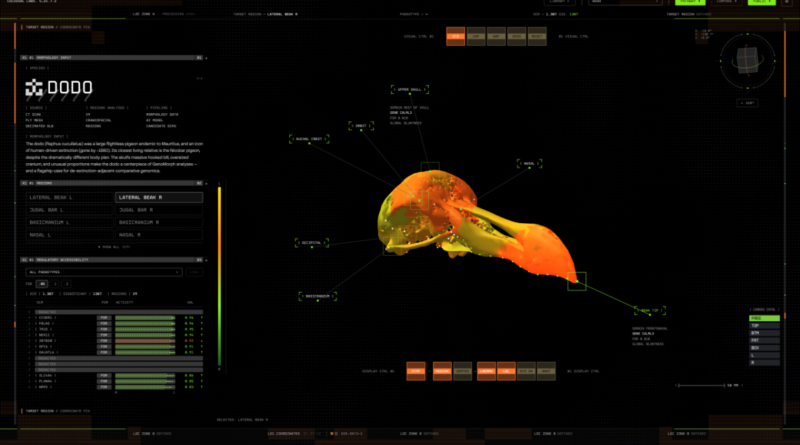800x445 pixels.
Task: Toggle the WRP visual control button
Action: [x=496, y=37]
